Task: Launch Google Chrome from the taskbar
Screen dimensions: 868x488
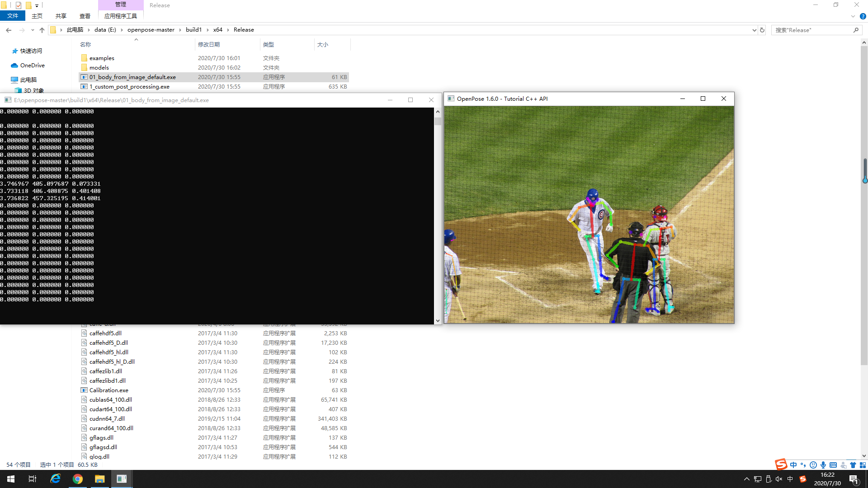Action: pyautogui.click(x=77, y=479)
